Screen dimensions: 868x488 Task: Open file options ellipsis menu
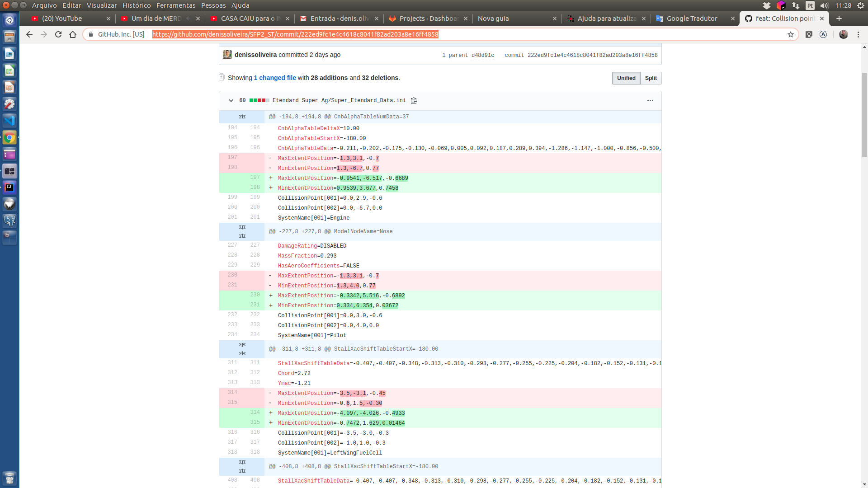click(650, 101)
